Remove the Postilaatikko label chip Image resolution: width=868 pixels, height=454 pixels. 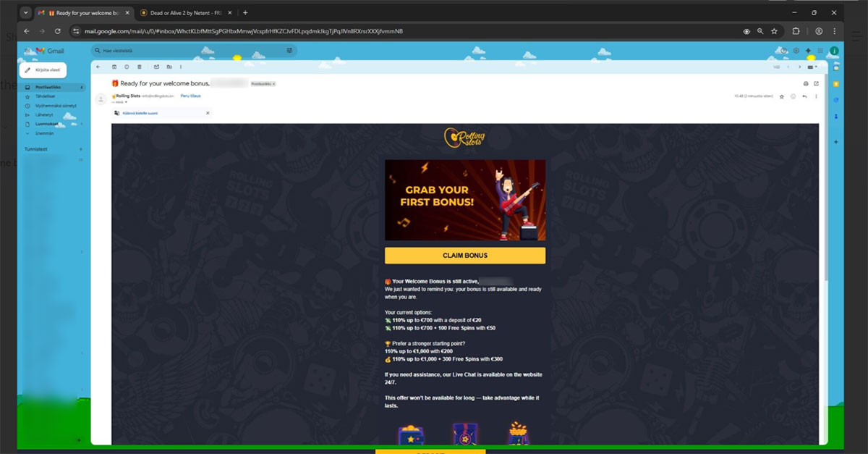click(273, 84)
